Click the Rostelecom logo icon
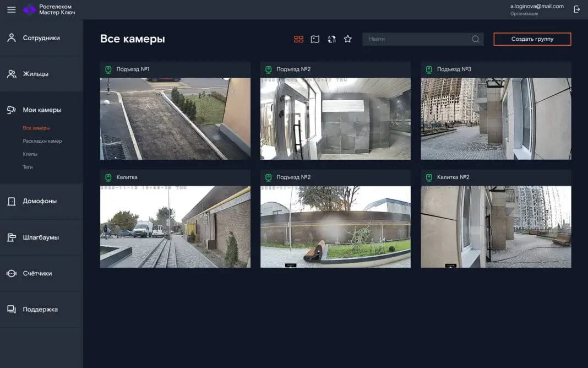This screenshot has width=588, height=368. (29, 9)
